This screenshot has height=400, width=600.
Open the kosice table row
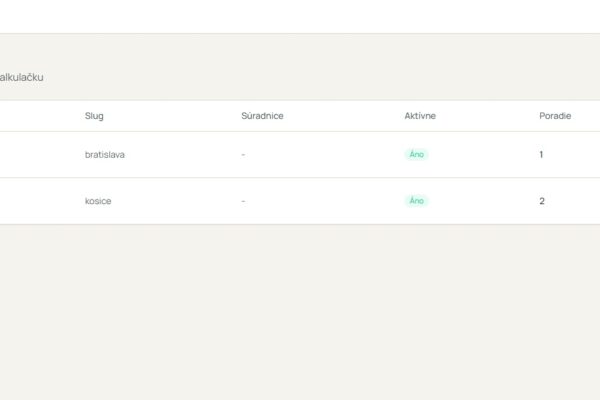300,201
